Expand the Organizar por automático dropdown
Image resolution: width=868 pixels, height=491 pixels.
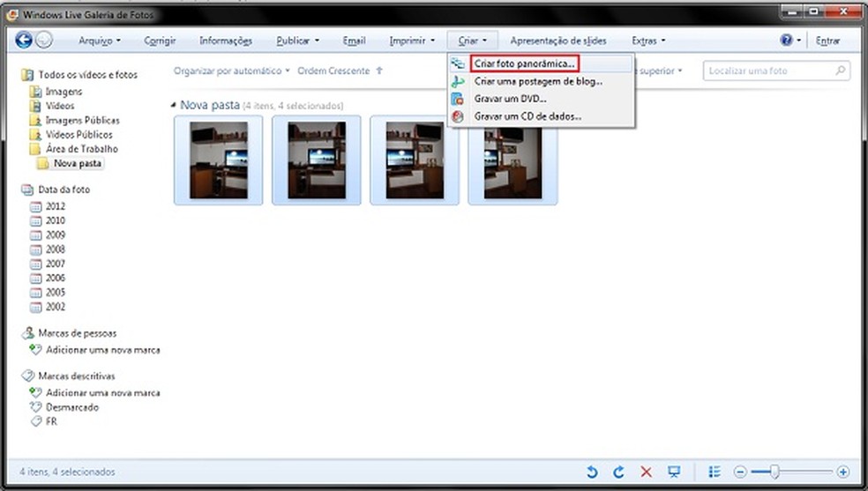tap(231, 71)
